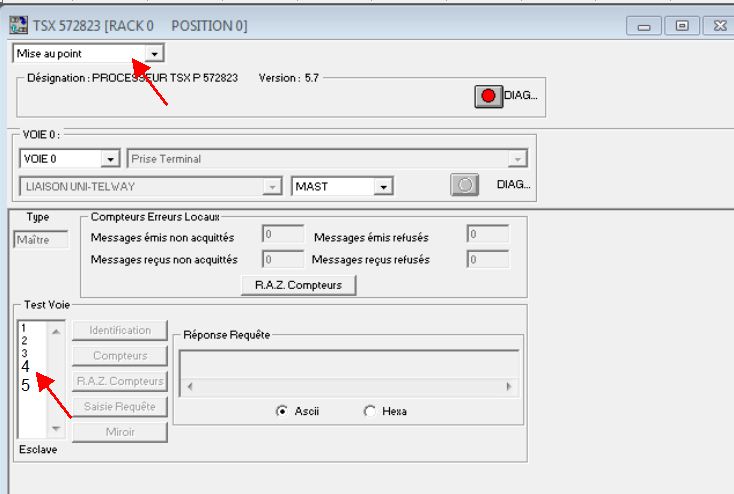
Task: Open the LIAISON UNI-TELWAY dropdown
Action: (272, 187)
